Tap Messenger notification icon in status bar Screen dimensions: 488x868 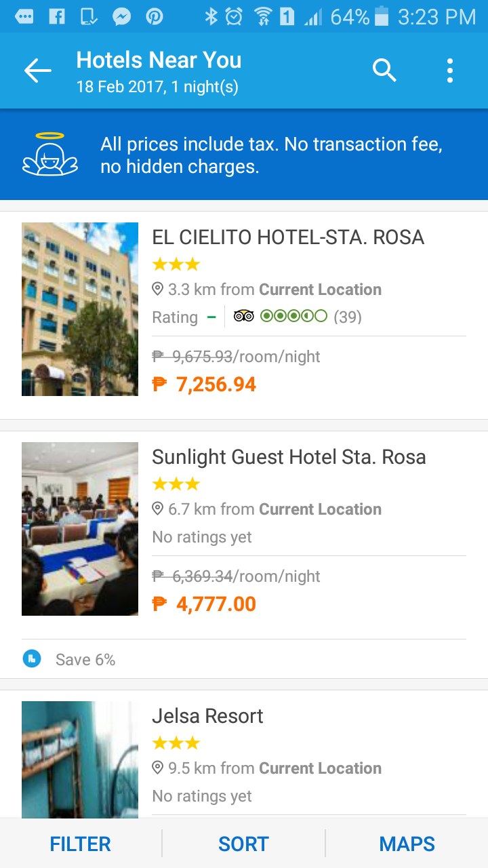coord(122,16)
